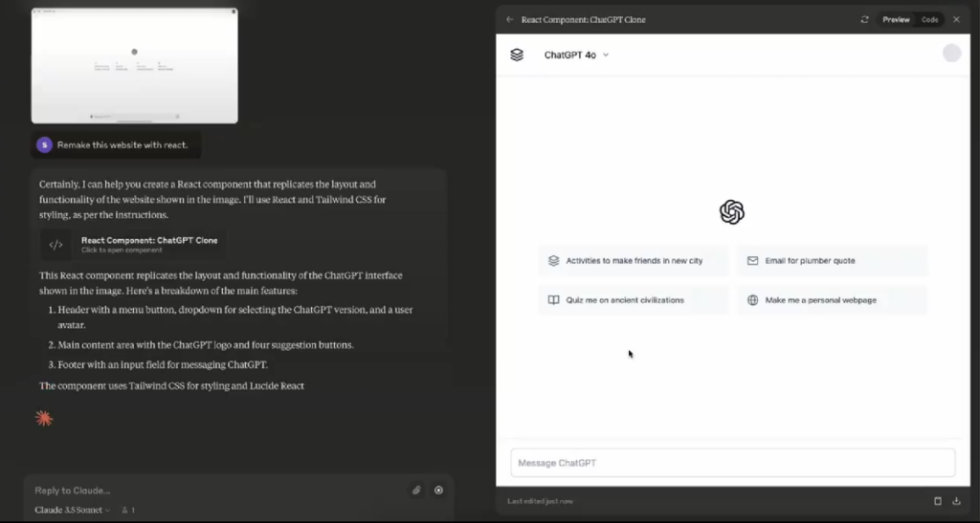Click the ChatGPT logo in the preview
The height and width of the screenshot is (523, 980).
click(732, 211)
